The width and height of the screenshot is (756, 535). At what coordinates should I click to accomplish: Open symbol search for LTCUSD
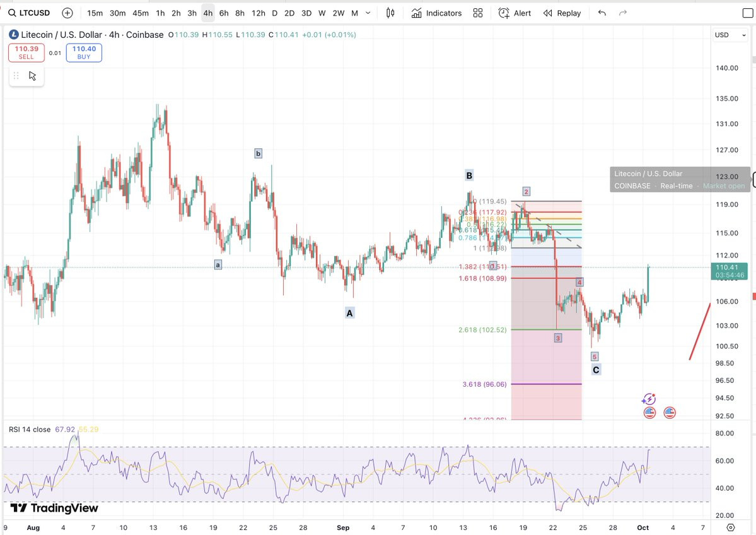pos(29,13)
